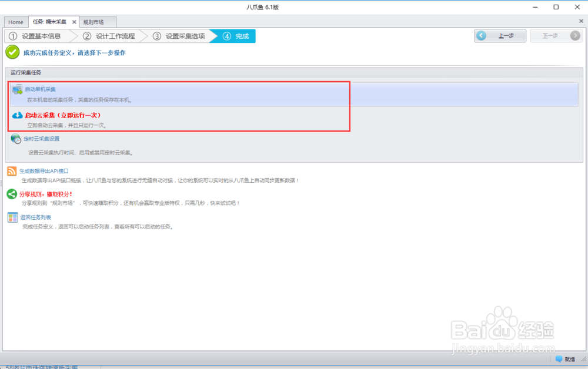Maximize the 八爪鱼 window
The width and height of the screenshot is (588, 369).
[x=556, y=7]
